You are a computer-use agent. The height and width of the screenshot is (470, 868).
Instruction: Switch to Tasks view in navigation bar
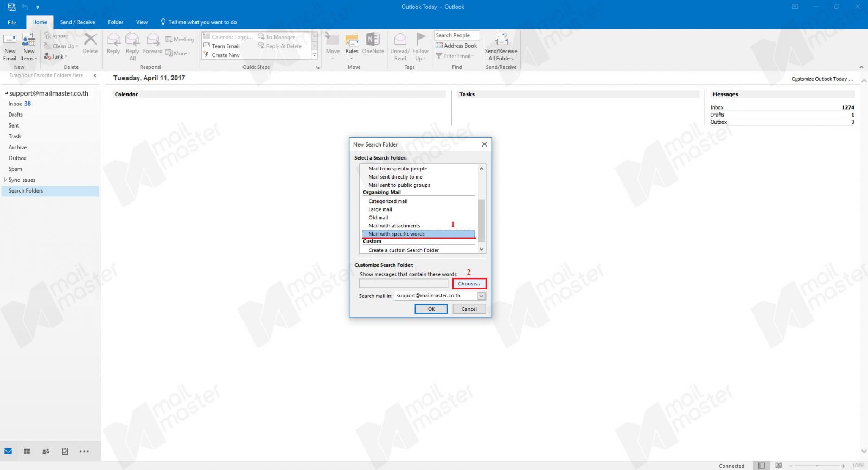tap(65, 451)
